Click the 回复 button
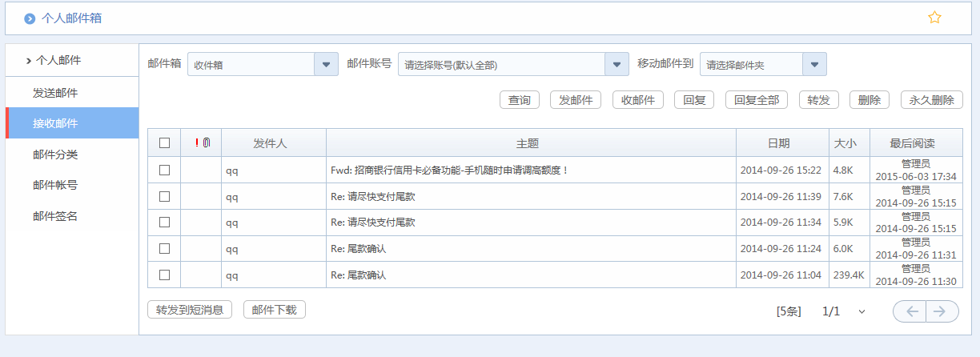The width and height of the screenshot is (980, 357). tap(694, 100)
